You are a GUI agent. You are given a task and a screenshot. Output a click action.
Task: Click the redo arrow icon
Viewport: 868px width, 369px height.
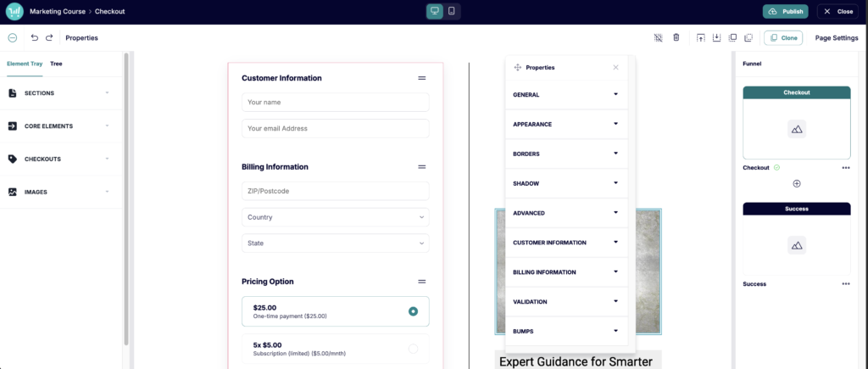pyautogui.click(x=49, y=37)
